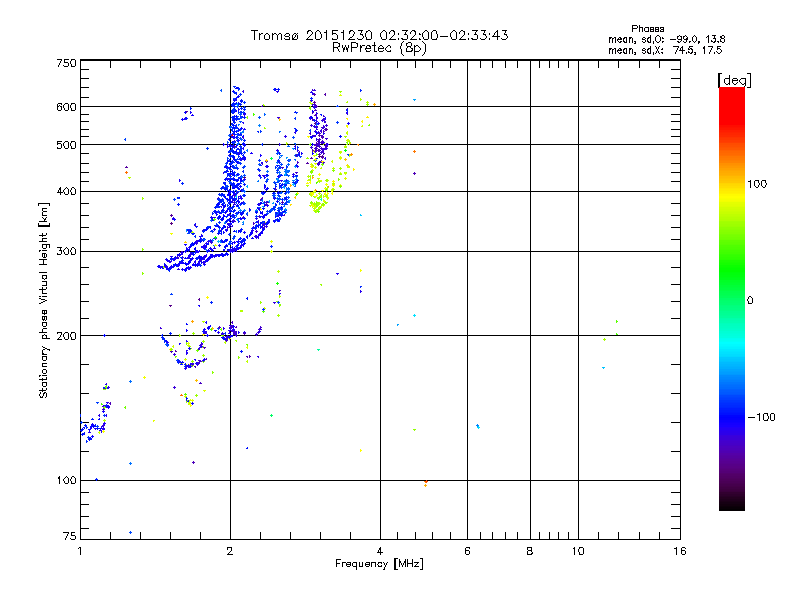Click the 'Frequency [MHz]' x-axis label
The height and width of the screenshot is (600, 800).
(x=379, y=564)
